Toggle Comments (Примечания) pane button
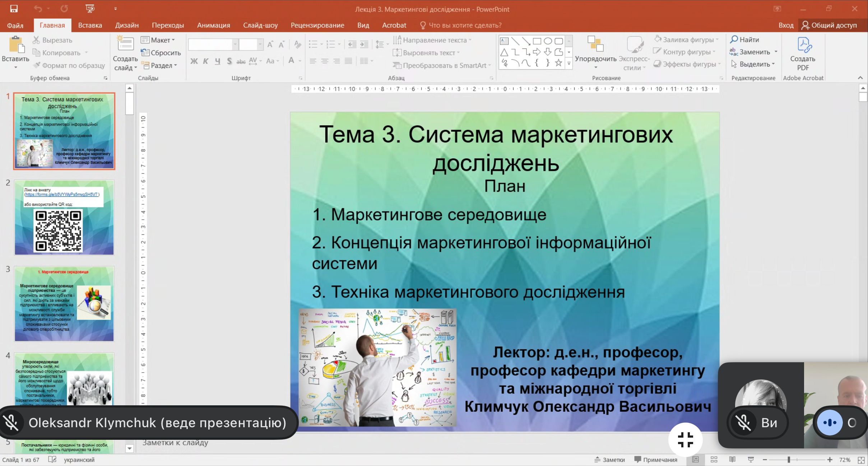The width and height of the screenshot is (868, 466). click(x=656, y=460)
